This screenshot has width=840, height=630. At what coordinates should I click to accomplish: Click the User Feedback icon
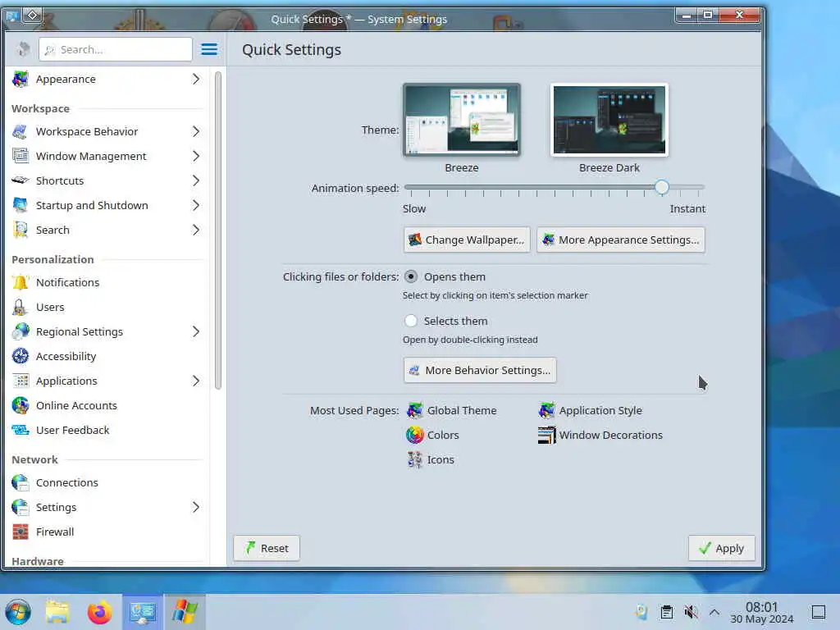[21, 430]
